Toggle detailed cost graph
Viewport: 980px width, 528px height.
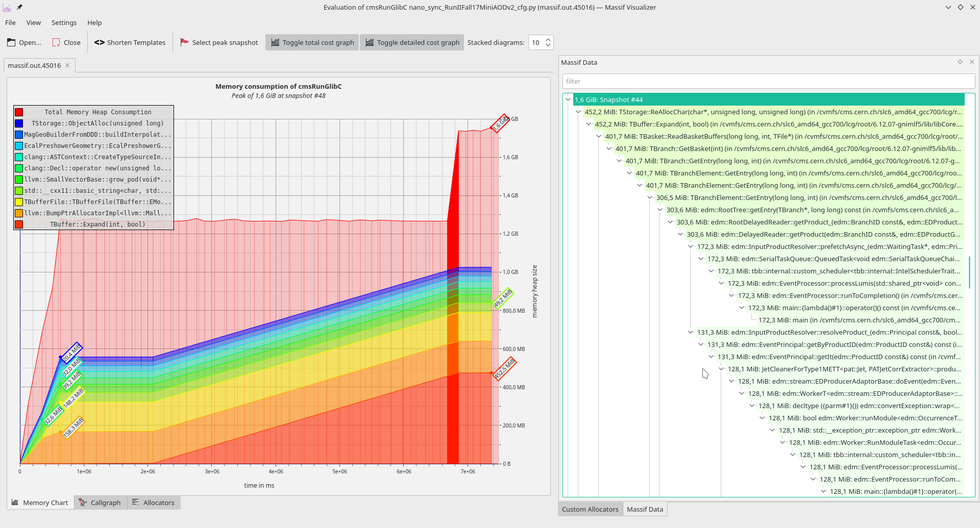[412, 42]
